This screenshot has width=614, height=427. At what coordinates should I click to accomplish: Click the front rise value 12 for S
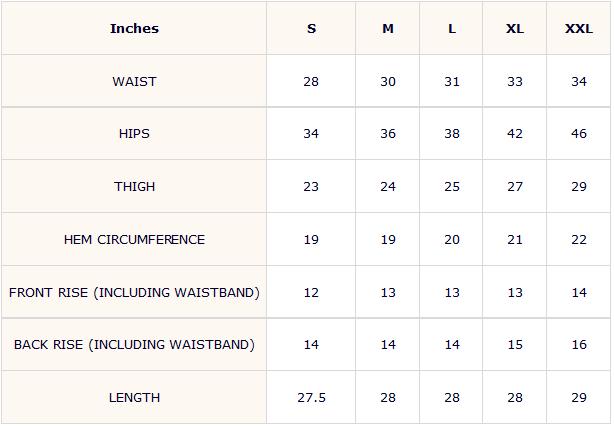click(x=311, y=293)
